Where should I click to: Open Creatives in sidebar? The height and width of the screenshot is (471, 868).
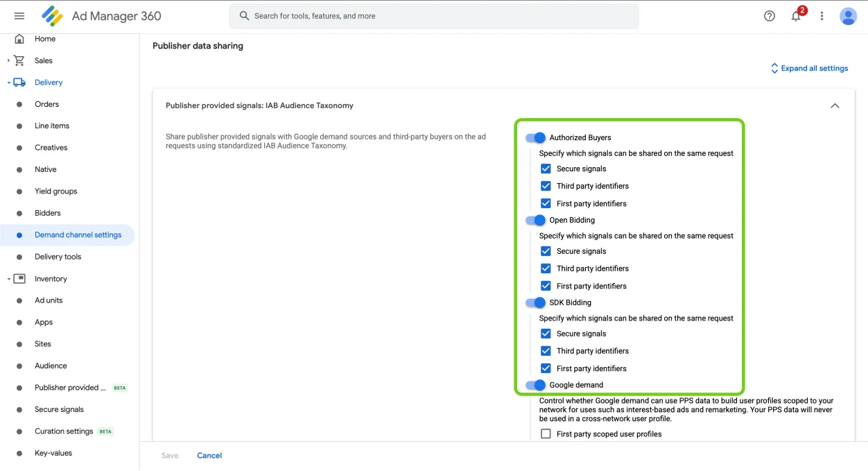[x=51, y=148]
